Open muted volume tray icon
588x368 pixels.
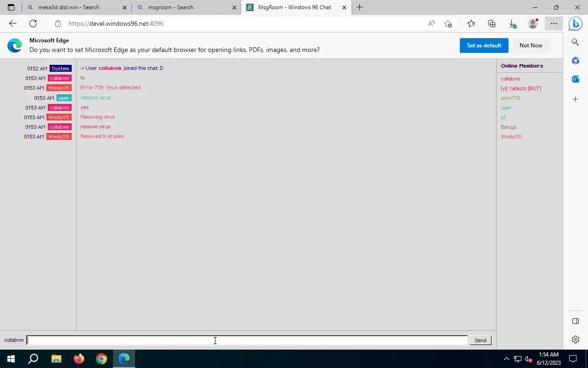coord(528,359)
